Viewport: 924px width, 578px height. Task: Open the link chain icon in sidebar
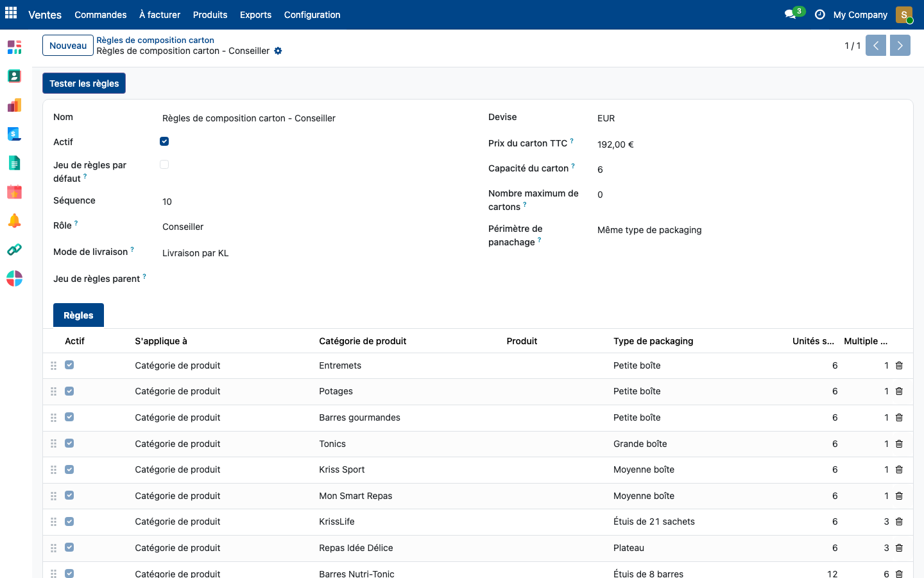pos(14,249)
